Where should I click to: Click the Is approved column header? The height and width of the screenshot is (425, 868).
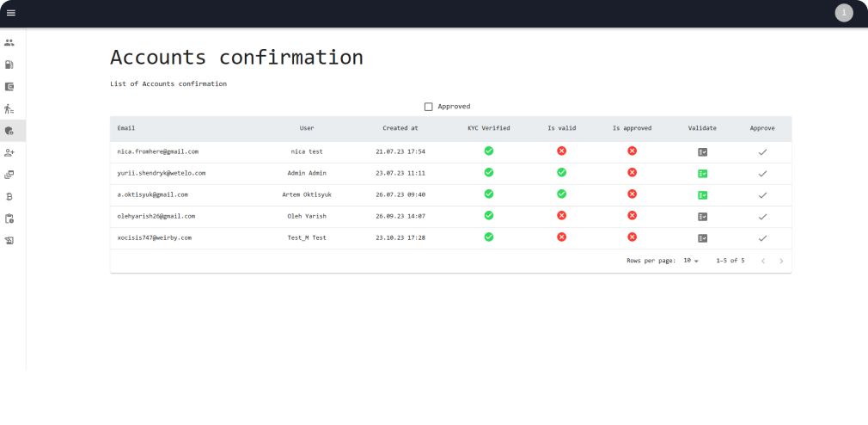(633, 128)
